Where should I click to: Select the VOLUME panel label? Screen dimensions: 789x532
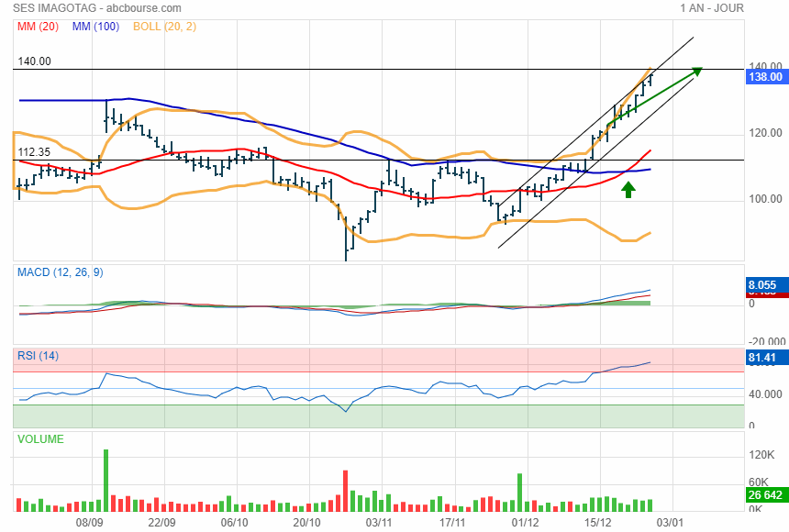click(x=40, y=439)
